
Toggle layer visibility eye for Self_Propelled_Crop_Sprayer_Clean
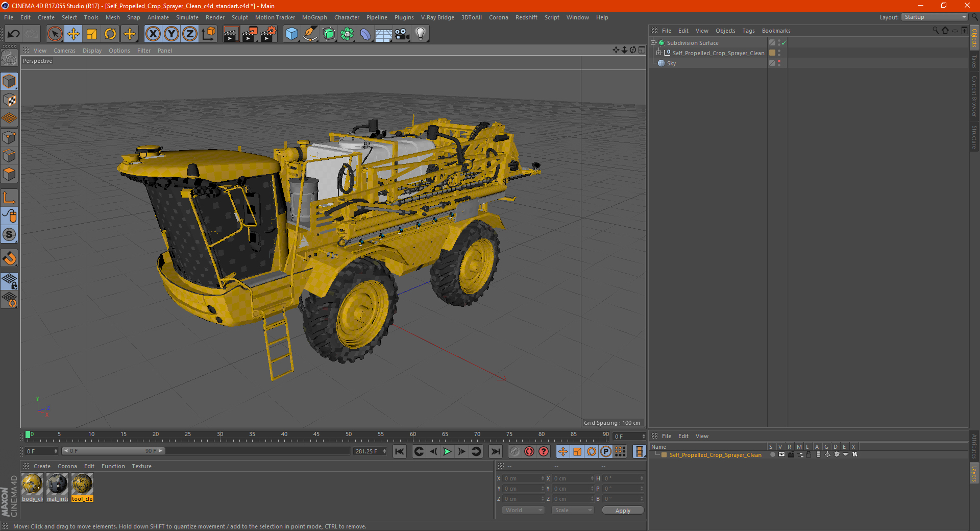[x=781, y=454]
